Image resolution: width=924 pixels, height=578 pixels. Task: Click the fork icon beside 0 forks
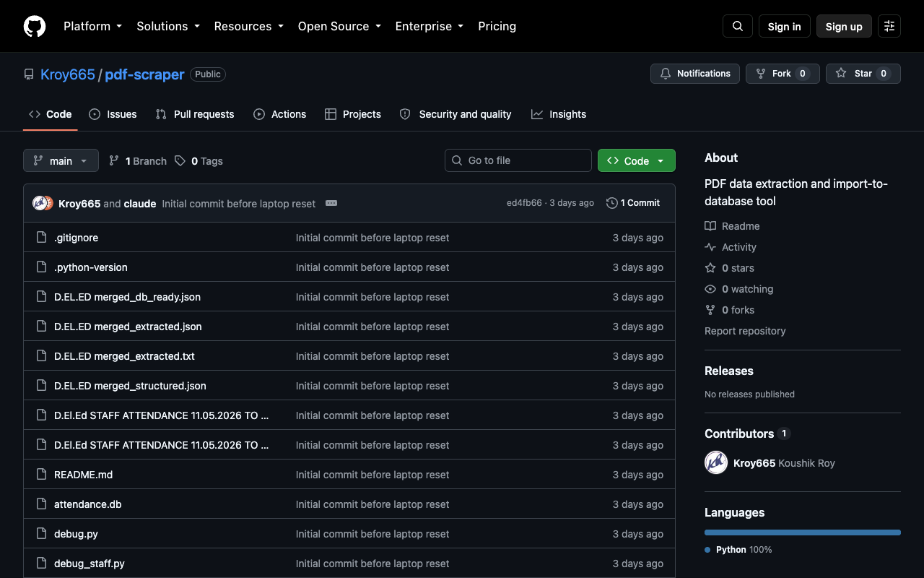coord(710,310)
